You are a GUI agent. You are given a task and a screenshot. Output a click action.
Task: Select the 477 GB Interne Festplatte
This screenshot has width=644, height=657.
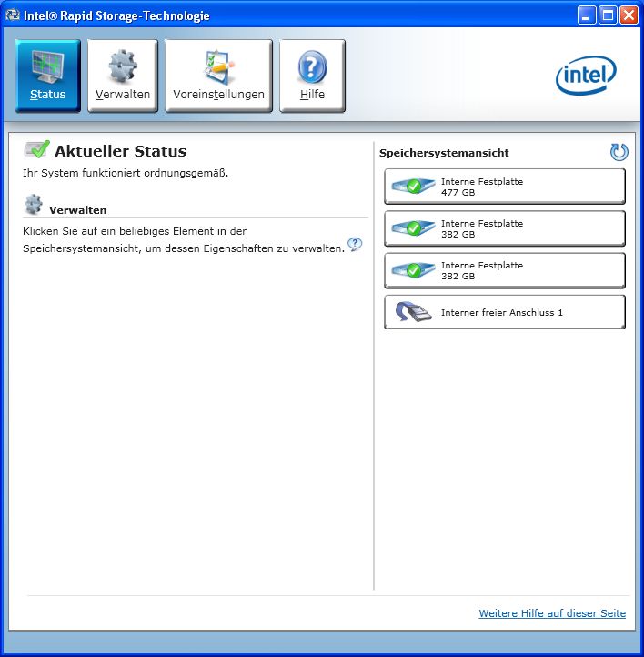[x=505, y=187]
